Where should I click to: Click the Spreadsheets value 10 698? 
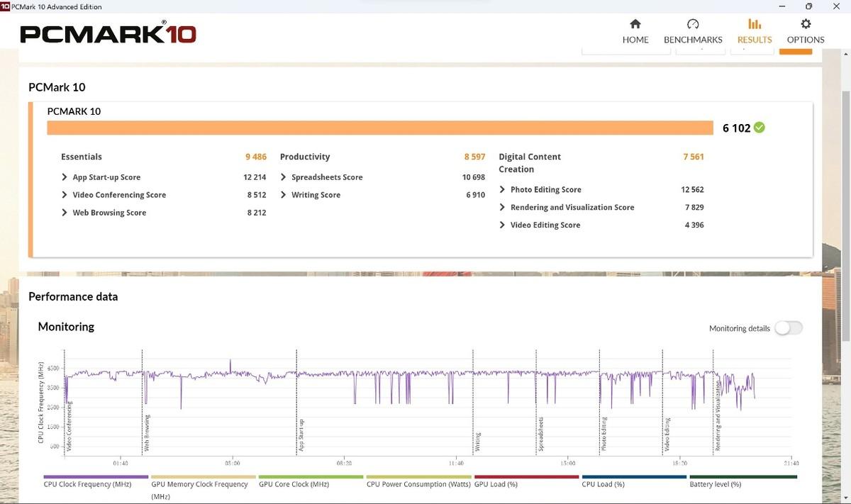474,177
